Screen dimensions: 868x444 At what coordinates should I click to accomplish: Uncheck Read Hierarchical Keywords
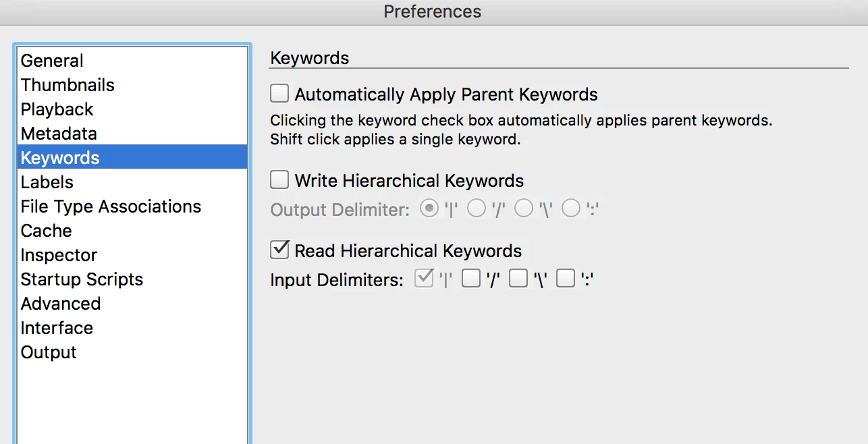[279, 250]
